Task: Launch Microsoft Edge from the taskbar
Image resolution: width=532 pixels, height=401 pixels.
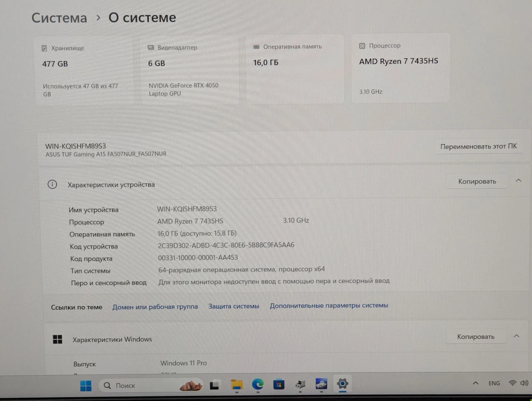Action: [258, 384]
